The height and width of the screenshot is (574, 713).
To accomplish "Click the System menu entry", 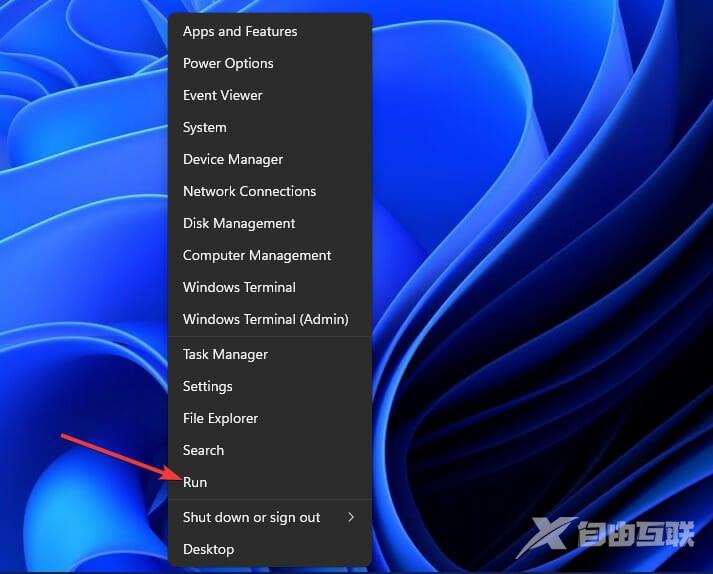I will [x=205, y=127].
